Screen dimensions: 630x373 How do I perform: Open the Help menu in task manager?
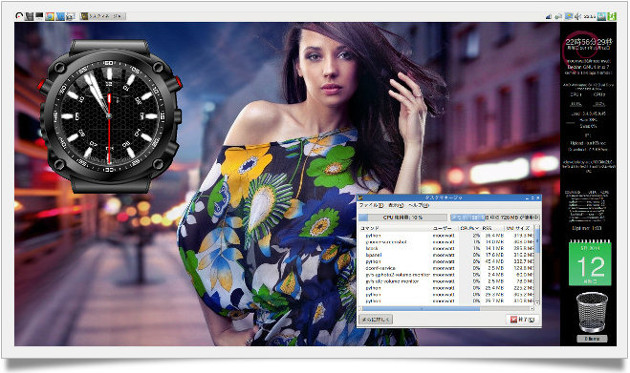418,205
